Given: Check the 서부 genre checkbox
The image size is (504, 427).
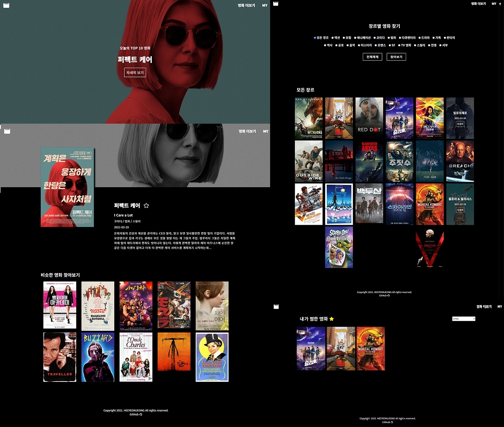Looking at the screenshot, I should (440, 46).
